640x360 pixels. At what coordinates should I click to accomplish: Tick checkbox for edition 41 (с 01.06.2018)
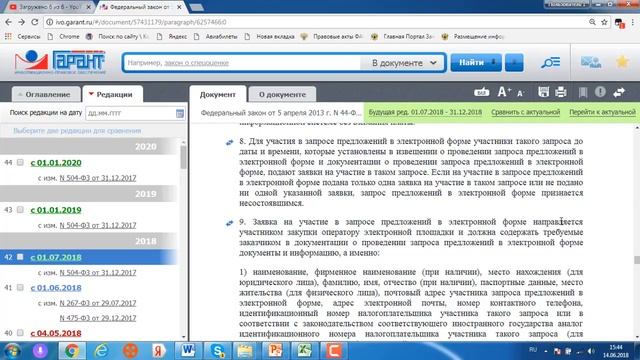click(20, 287)
